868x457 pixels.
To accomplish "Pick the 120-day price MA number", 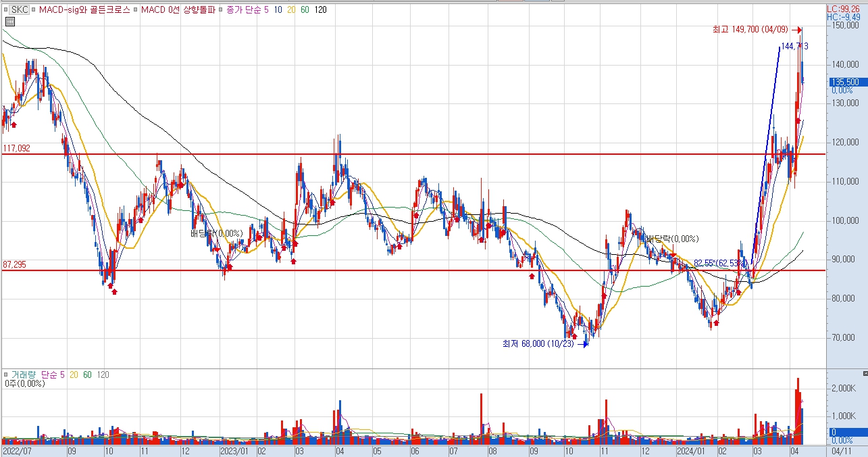I will pos(322,10).
